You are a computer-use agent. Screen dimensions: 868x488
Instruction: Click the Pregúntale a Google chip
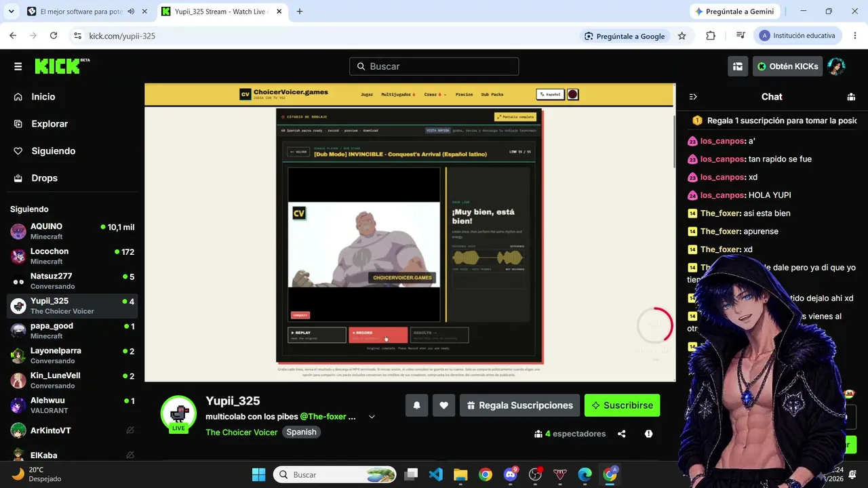[625, 36]
